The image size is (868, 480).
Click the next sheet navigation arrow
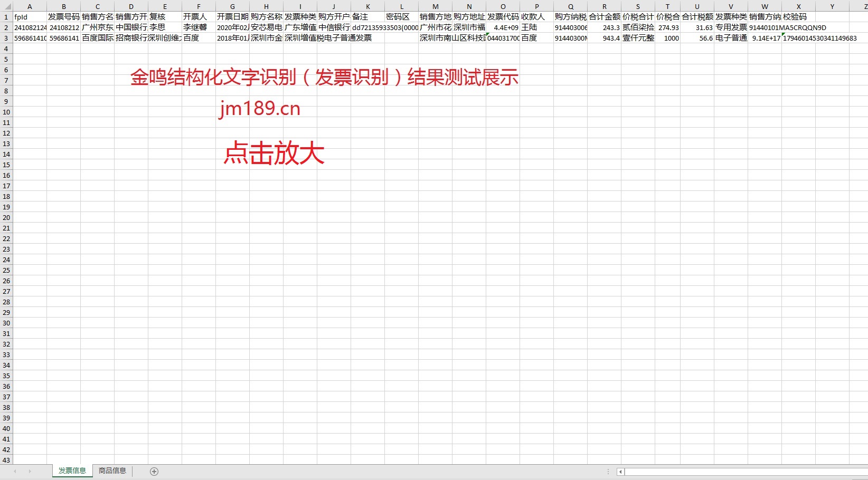(30, 472)
